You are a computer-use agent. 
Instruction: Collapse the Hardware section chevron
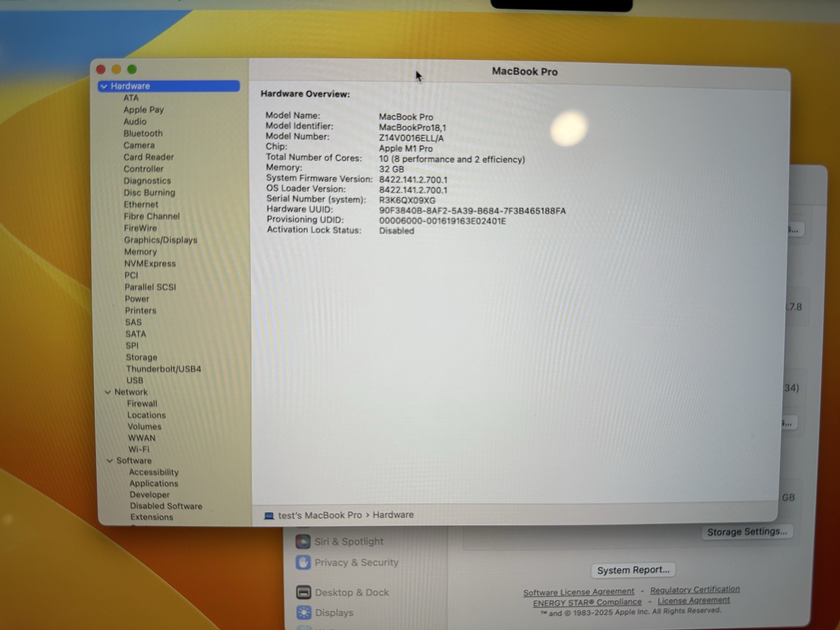(x=104, y=86)
